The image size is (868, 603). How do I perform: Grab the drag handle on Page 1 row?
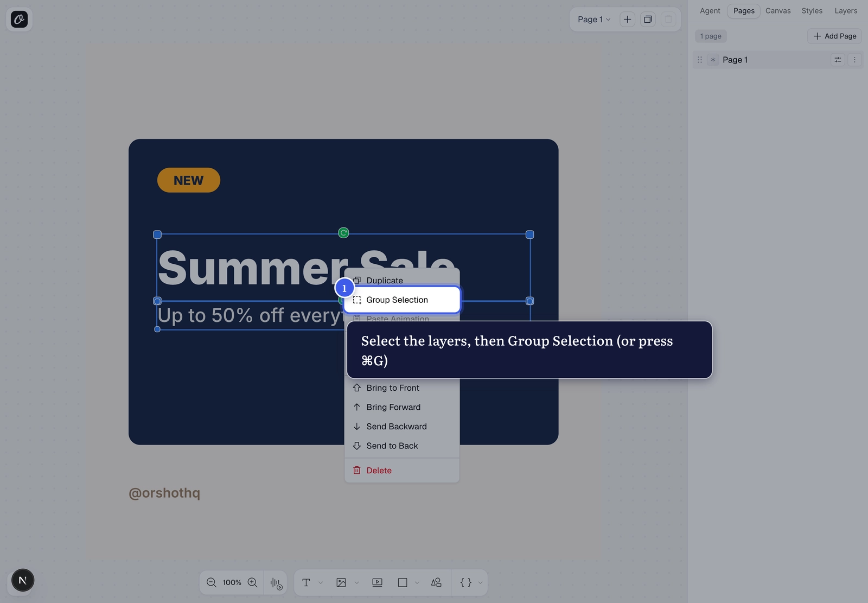700,60
